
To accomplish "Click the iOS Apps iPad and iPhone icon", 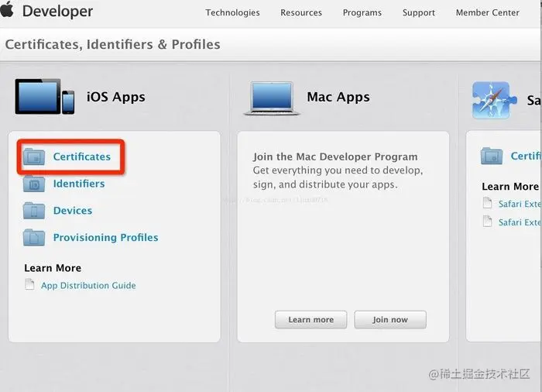I will click(x=45, y=97).
